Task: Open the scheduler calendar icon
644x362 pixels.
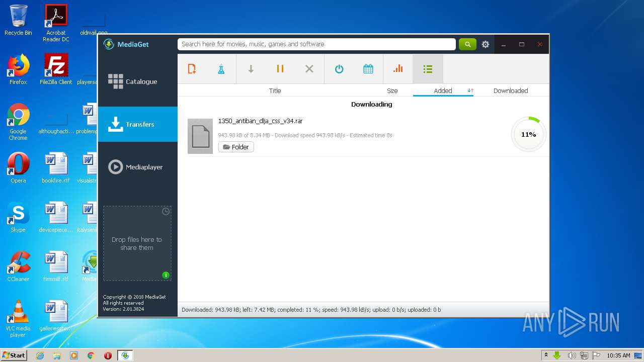Action: [x=368, y=69]
